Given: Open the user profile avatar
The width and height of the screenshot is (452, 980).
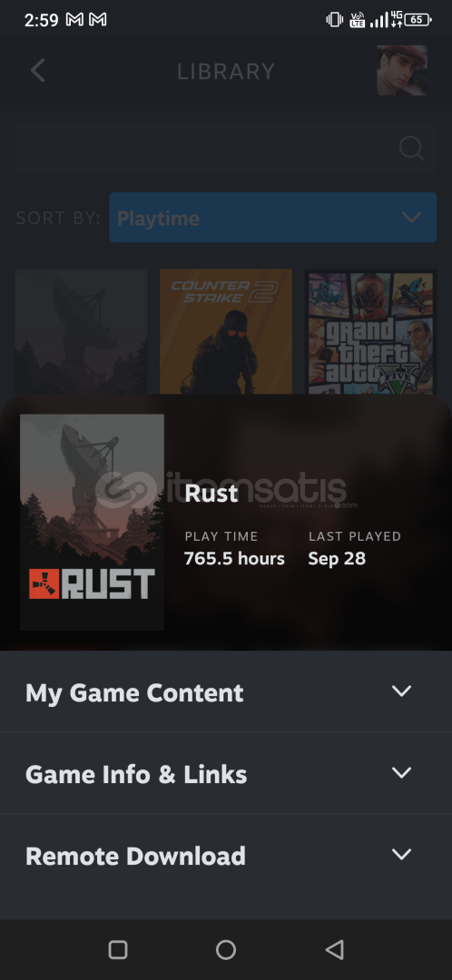Looking at the screenshot, I should [x=402, y=70].
